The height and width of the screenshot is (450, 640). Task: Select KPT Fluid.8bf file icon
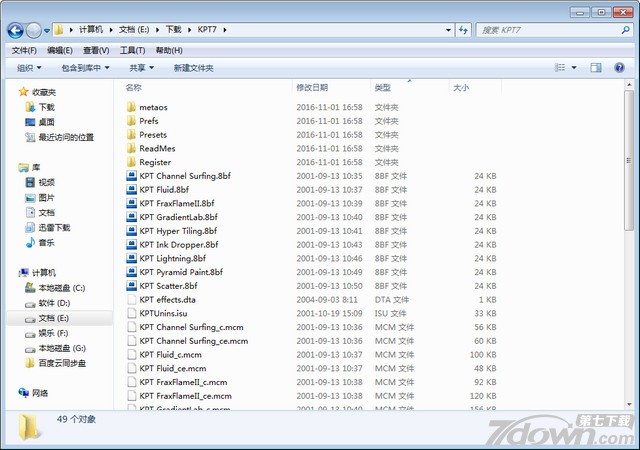pyautogui.click(x=131, y=189)
